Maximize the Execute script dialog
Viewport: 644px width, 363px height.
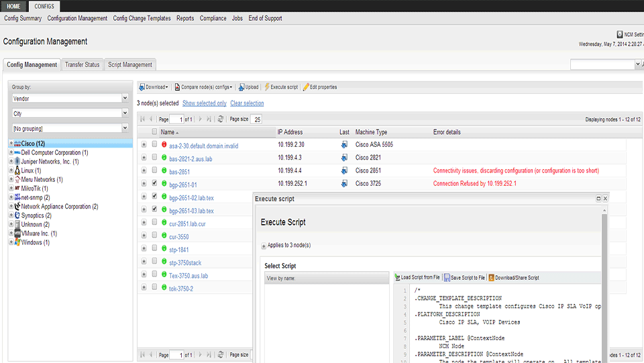click(598, 199)
